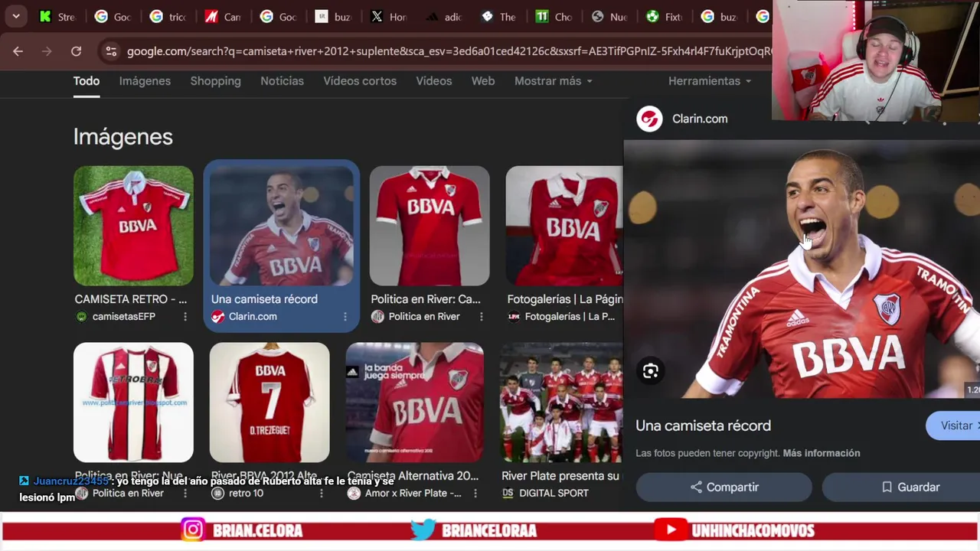Select the 'Web' search filter
980x551 pixels.
[x=483, y=80]
